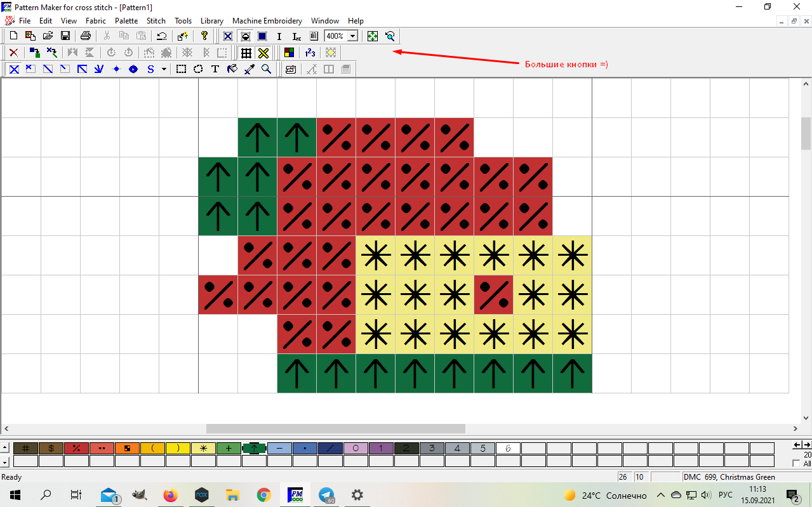Click the Print icon
Image resolution: width=812 pixels, height=507 pixels.
[85, 36]
